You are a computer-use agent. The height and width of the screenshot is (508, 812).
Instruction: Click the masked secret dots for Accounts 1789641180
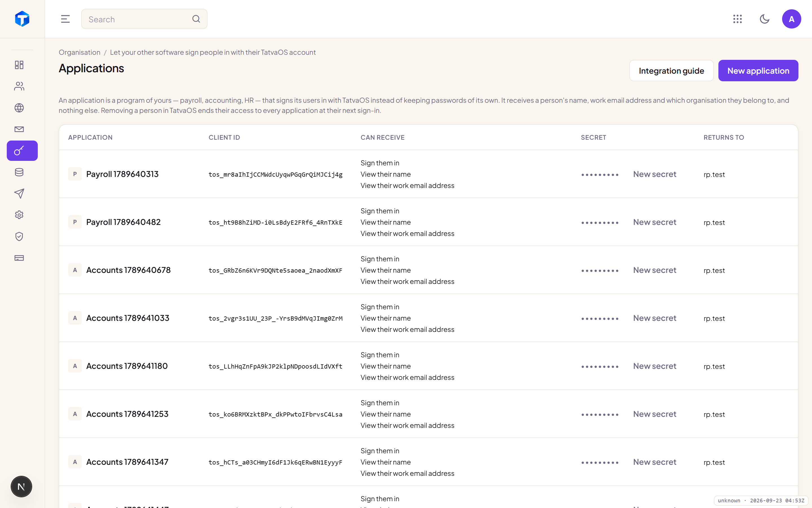(600, 367)
